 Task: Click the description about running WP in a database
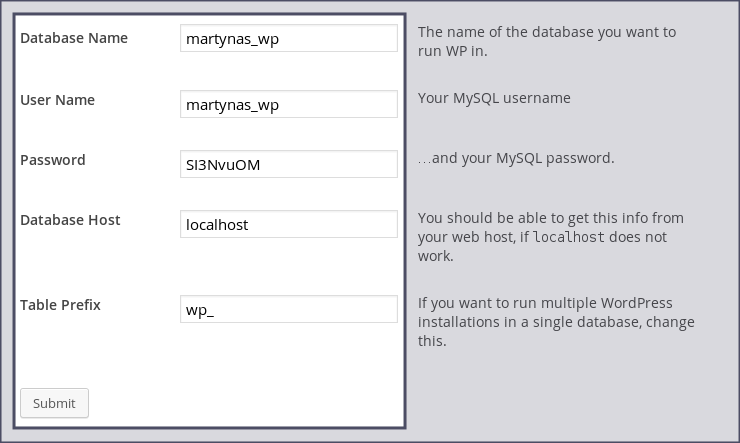tap(546, 41)
